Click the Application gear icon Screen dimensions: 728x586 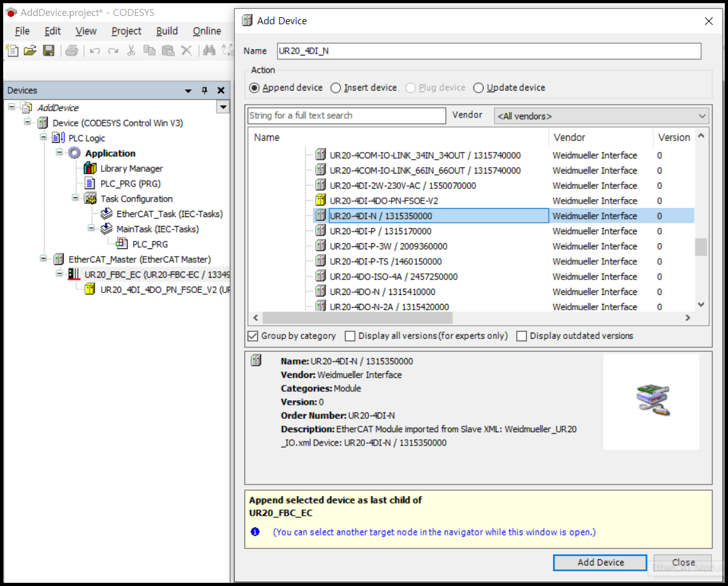click(74, 153)
